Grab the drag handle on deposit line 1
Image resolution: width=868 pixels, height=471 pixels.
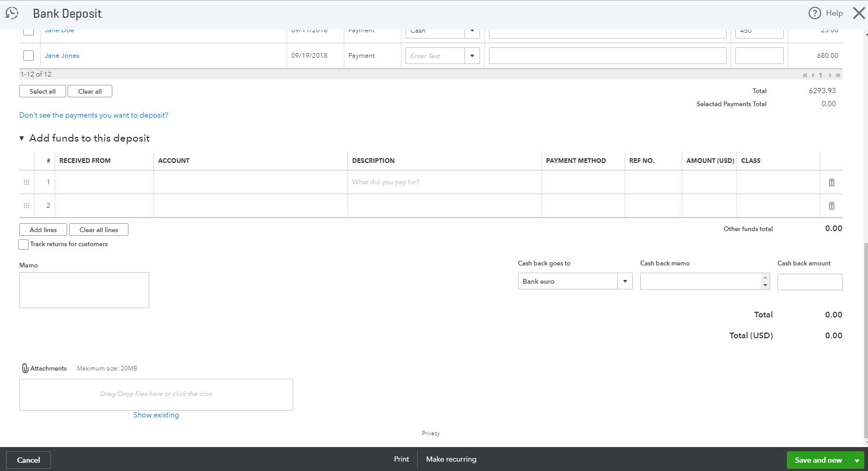(26, 182)
